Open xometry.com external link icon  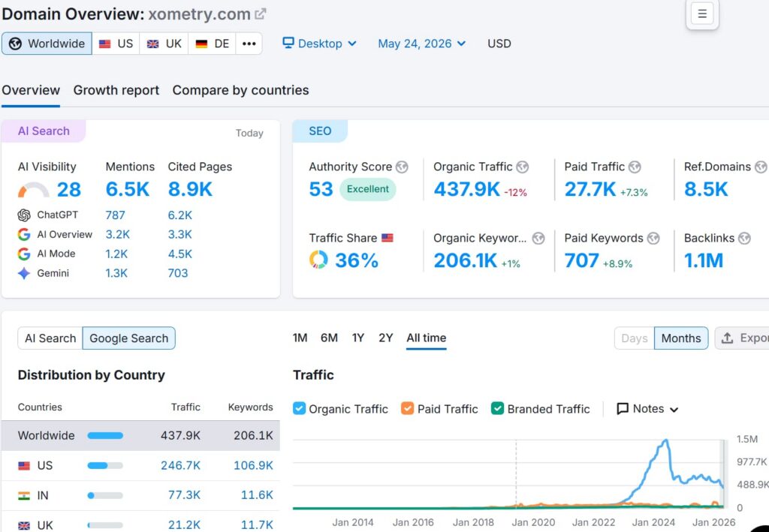(x=261, y=14)
